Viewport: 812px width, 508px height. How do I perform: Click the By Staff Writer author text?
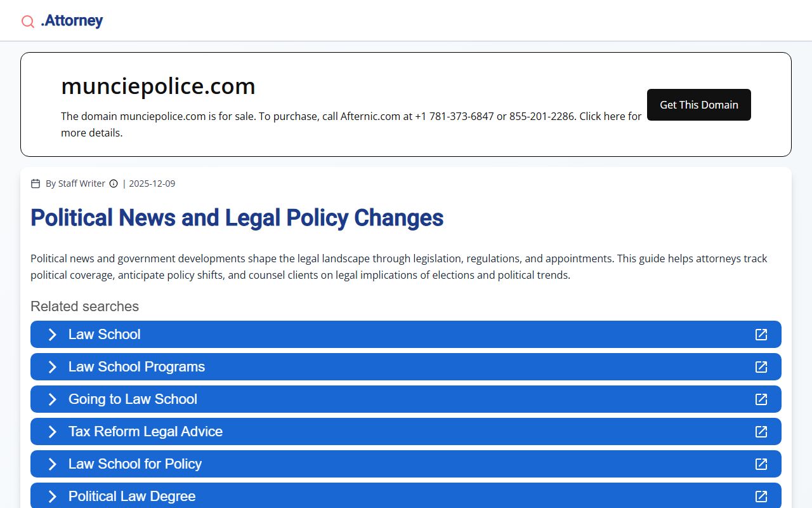pyautogui.click(x=75, y=184)
